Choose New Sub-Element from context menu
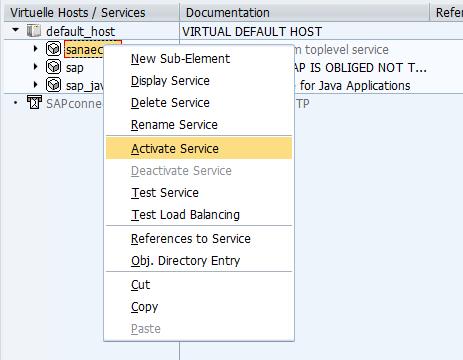 point(199,59)
